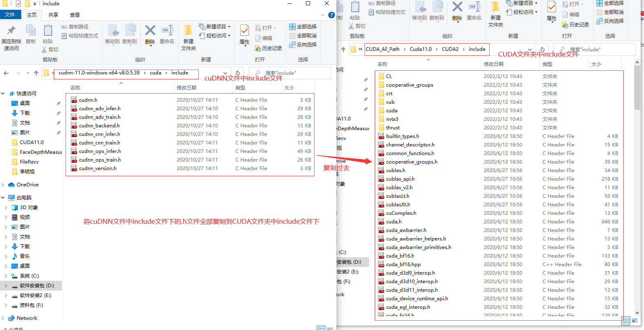Click Pin to Quick access in left window

(11, 37)
